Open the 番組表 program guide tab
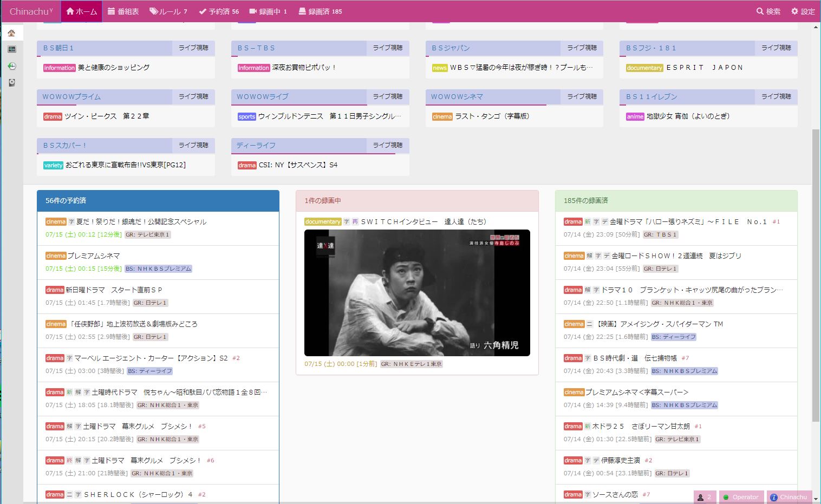Screen dimensions: 821x504 click(123, 11)
